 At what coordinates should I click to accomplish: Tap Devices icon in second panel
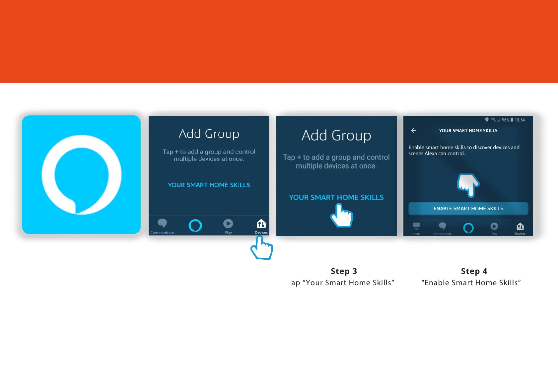[261, 224]
